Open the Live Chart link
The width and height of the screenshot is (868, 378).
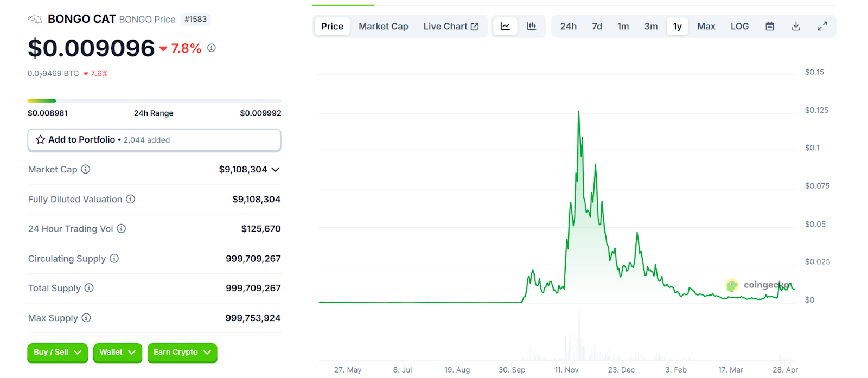pos(451,26)
